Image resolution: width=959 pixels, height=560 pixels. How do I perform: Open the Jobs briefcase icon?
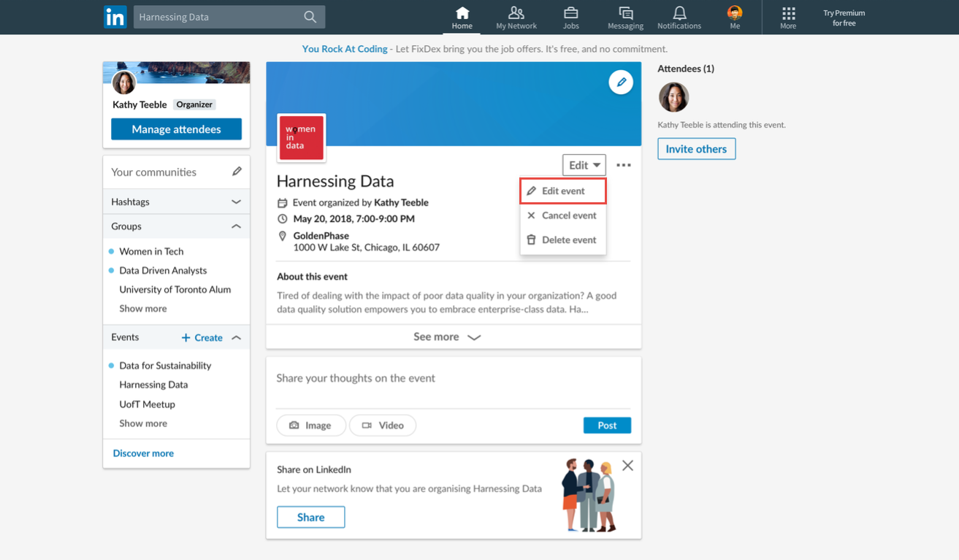pyautogui.click(x=570, y=16)
